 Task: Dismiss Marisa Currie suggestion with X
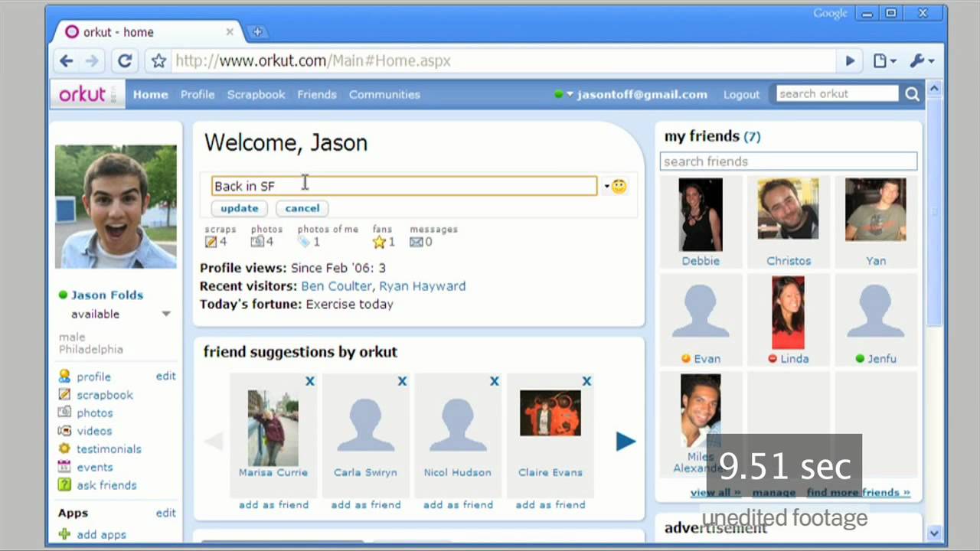tap(310, 381)
